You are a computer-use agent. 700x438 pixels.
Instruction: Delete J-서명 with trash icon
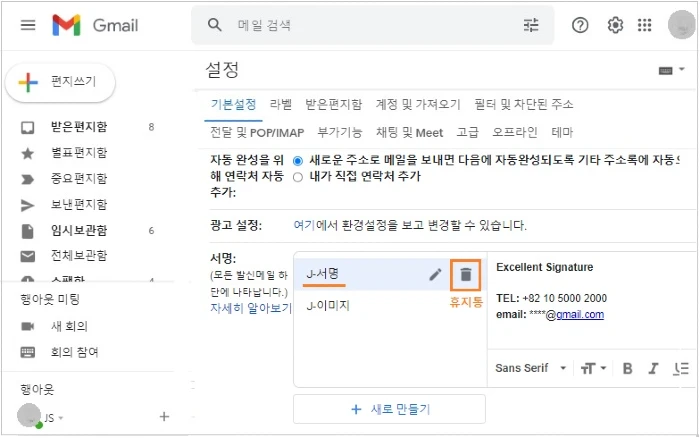click(x=466, y=275)
